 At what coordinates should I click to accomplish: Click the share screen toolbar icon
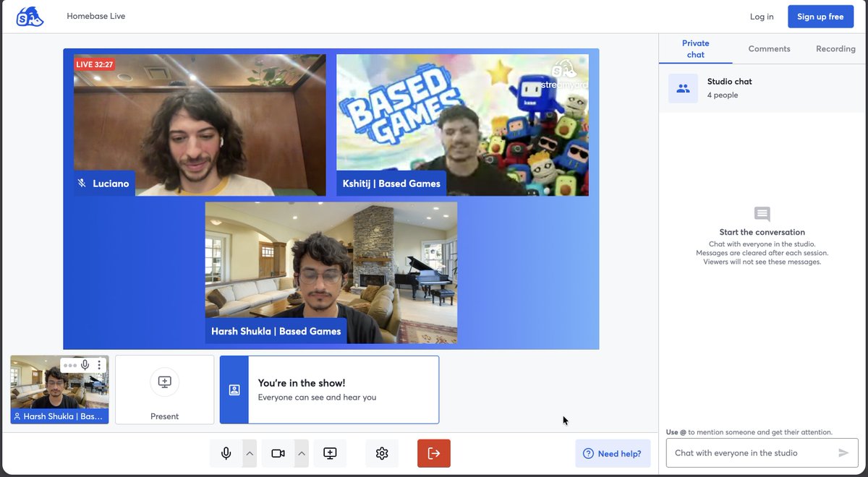pos(330,453)
